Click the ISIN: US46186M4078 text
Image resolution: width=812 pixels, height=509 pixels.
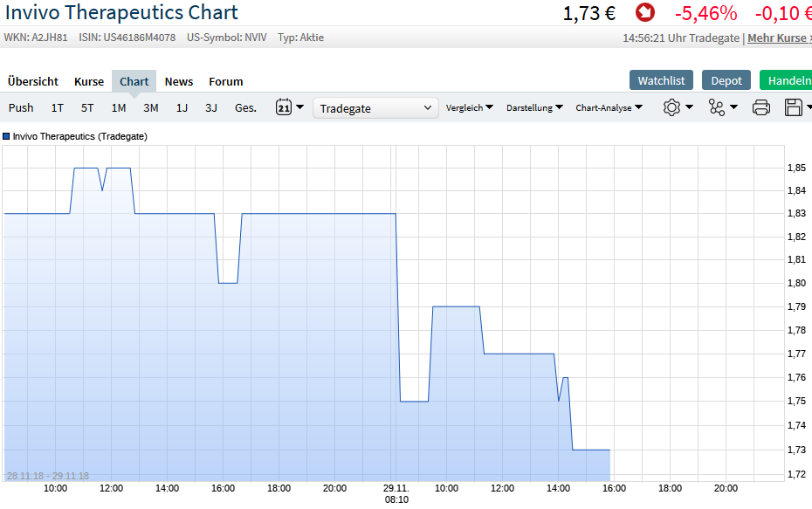click(127, 38)
